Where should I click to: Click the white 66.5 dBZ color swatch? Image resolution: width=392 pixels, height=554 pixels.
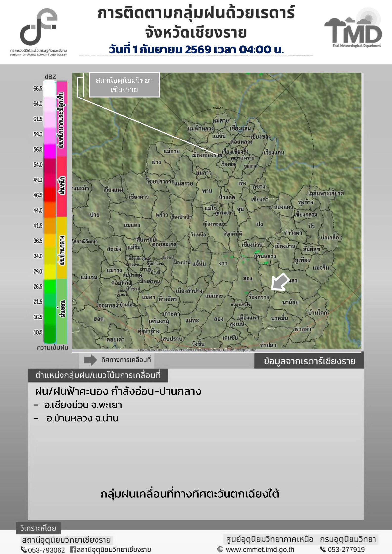point(50,89)
